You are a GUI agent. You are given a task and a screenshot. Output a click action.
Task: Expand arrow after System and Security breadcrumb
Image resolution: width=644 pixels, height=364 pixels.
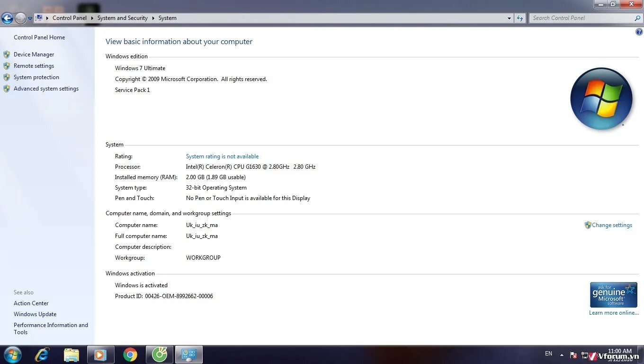click(153, 18)
